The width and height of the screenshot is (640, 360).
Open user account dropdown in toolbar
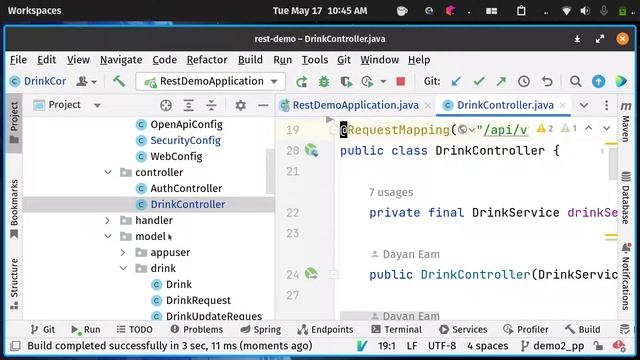[x=87, y=82]
